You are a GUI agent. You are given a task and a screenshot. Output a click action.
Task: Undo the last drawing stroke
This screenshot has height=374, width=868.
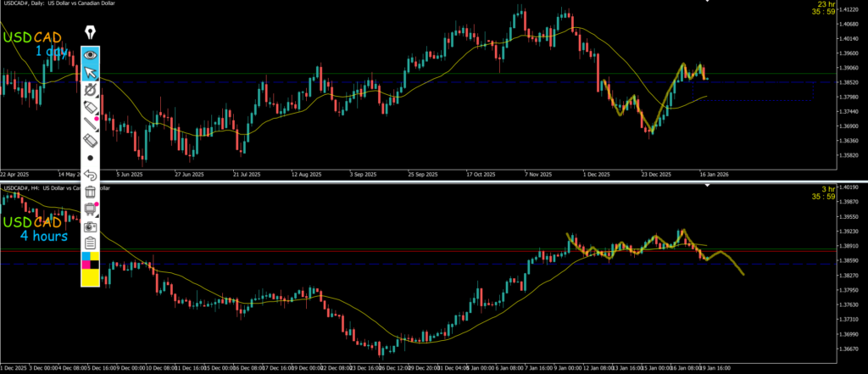[90, 176]
